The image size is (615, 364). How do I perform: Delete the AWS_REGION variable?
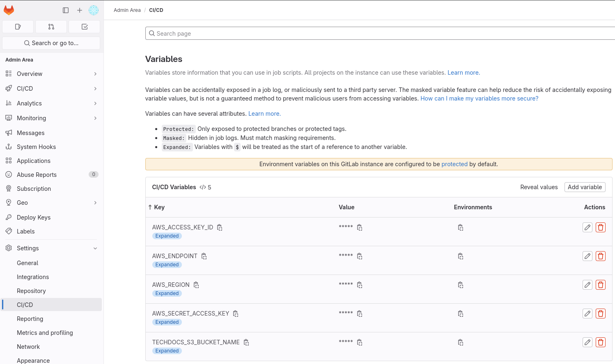tap(601, 285)
